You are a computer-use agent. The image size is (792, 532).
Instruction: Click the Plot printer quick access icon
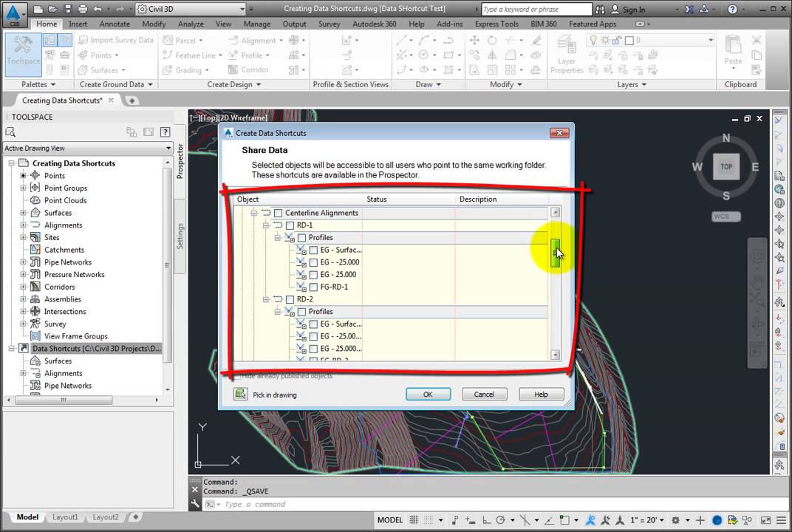pyautogui.click(x=82, y=9)
